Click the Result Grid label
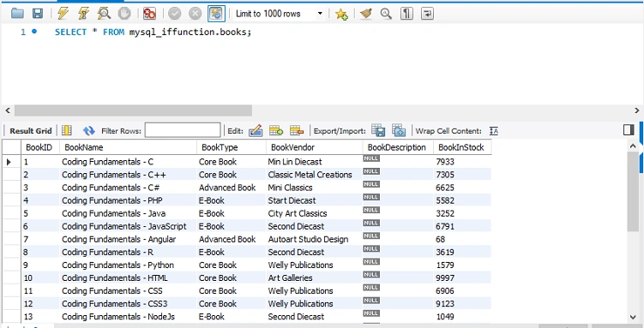Image resolution: width=644 pixels, height=328 pixels. point(31,131)
